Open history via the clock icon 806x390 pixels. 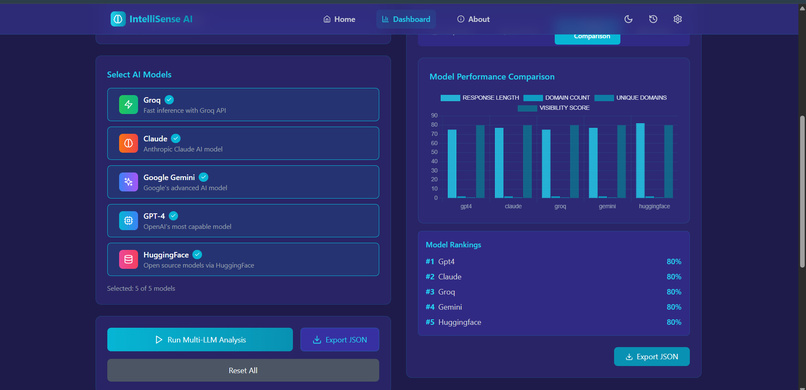[x=653, y=19]
